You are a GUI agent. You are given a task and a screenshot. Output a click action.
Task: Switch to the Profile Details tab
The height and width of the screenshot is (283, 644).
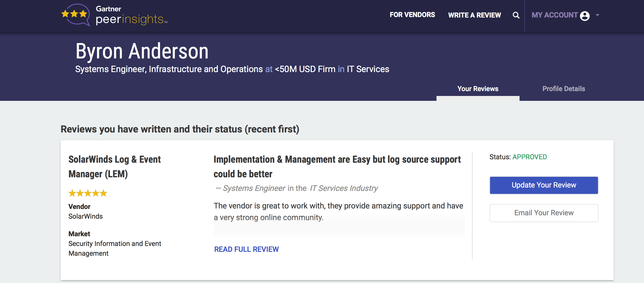[x=564, y=89]
